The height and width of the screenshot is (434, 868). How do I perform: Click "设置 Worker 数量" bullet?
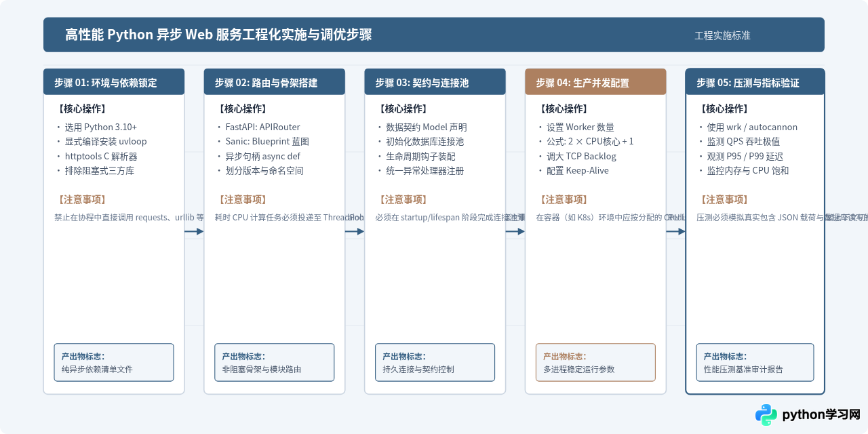[x=580, y=127]
